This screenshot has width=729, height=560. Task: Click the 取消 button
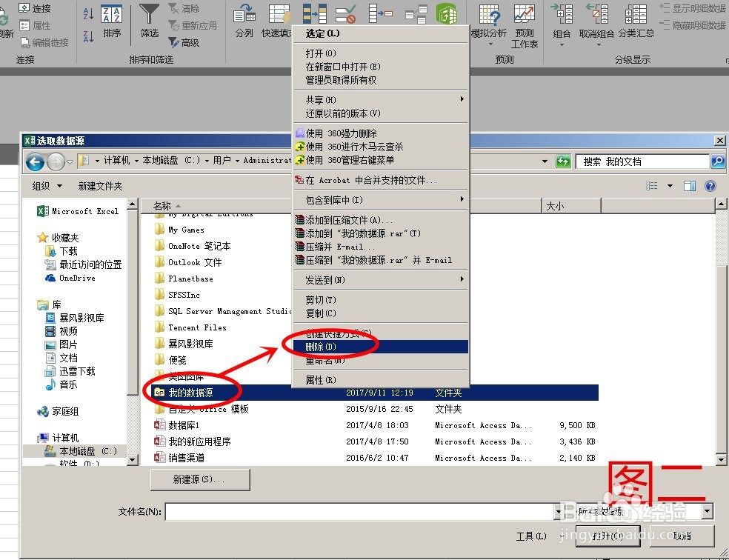click(x=682, y=536)
